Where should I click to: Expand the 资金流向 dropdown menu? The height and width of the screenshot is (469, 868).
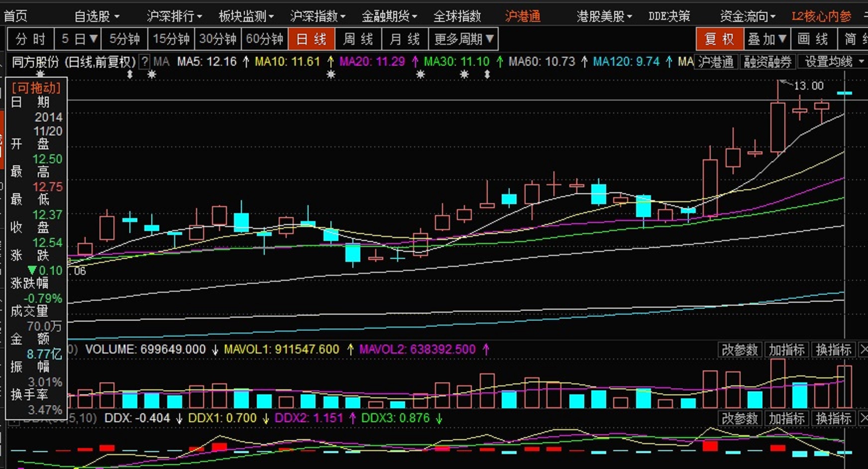pos(748,16)
